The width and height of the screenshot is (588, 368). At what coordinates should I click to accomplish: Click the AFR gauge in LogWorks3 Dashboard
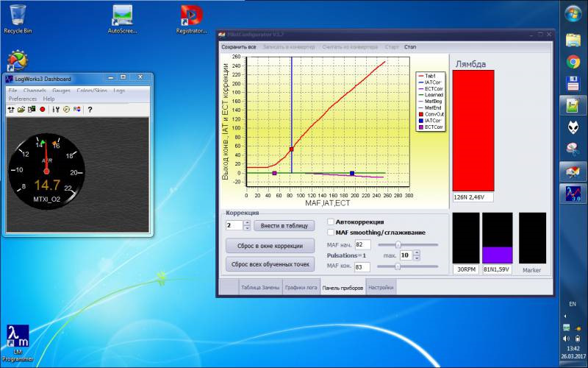[46, 171]
